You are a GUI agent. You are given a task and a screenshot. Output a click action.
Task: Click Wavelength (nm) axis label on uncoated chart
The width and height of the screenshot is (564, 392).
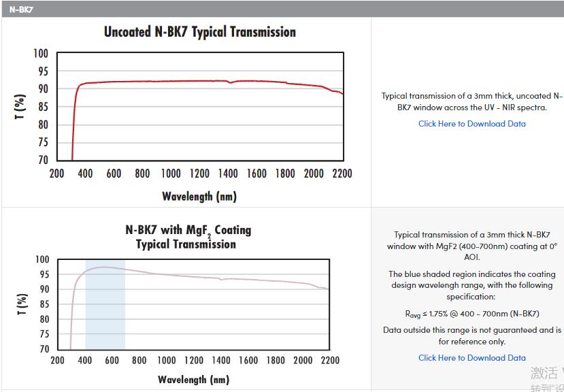[x=199, y=197]
